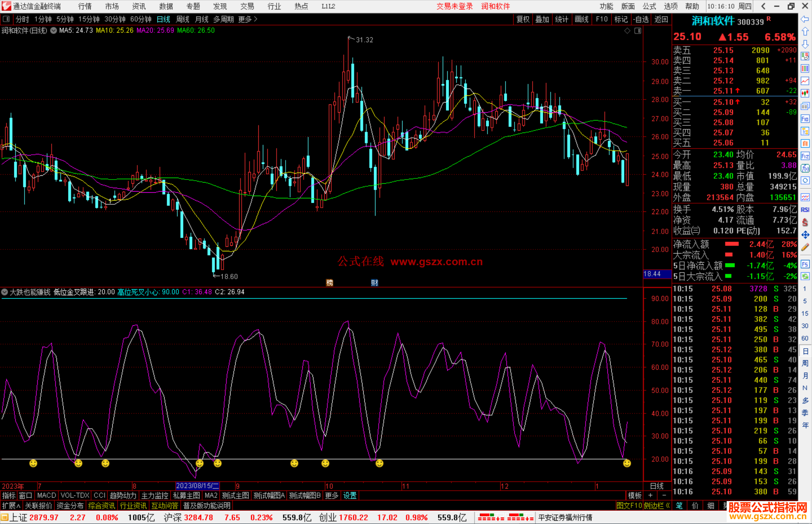Image resolution: width=812 pixels, height=524 pixels.
Task: Click the F10 icon in right sidebar
Action: tap(805, 119)
